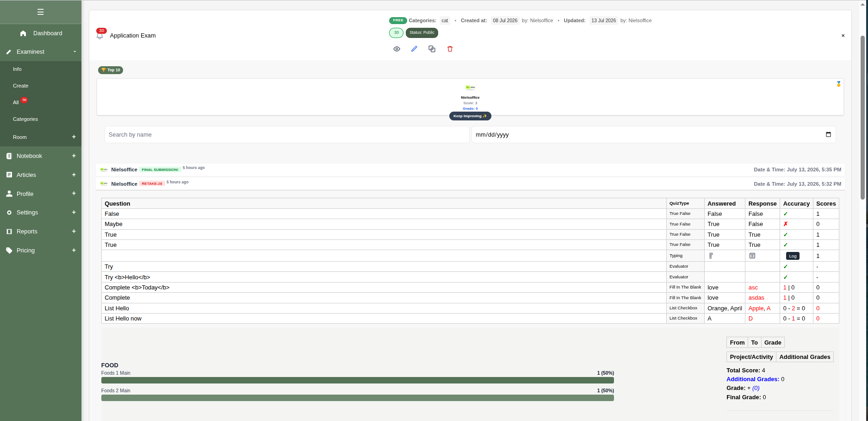
Task: Expand the Profile menu plus
Action: tap(74, 194)
